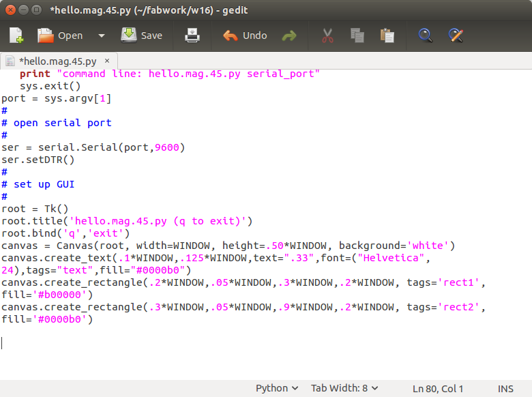Click the 'white' background string
Screen dimensions: 532x397
(x=428, y=246)
